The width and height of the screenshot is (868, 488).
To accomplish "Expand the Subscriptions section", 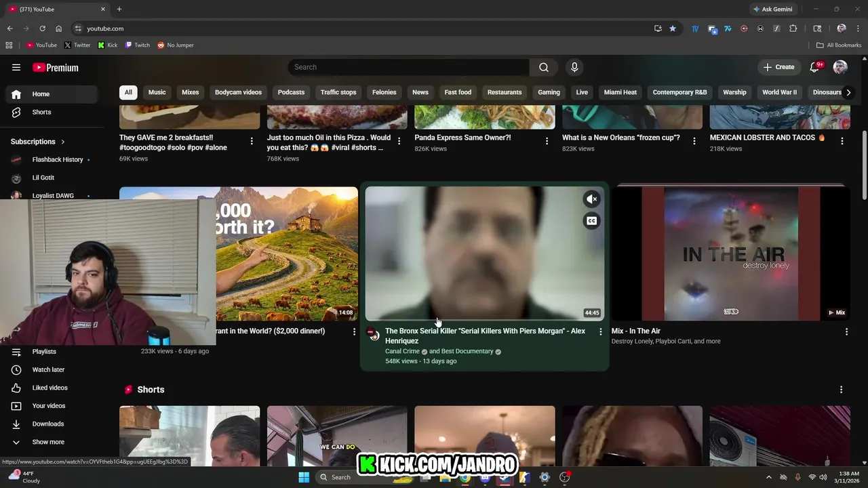I will (38, 142).
